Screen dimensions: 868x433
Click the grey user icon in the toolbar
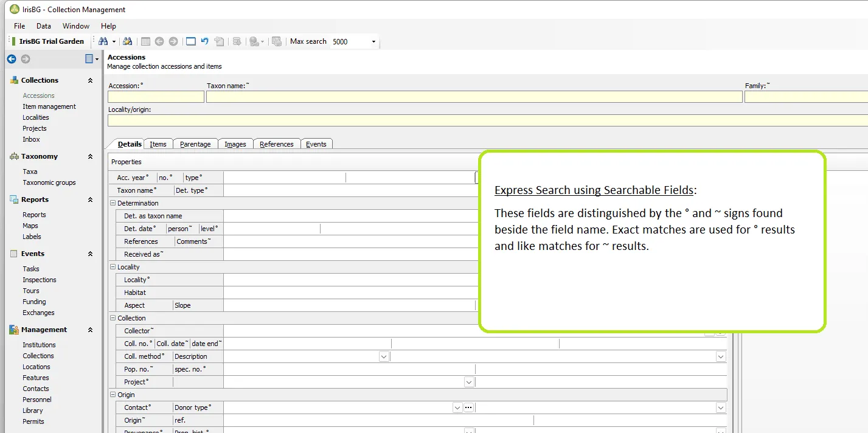254,41
